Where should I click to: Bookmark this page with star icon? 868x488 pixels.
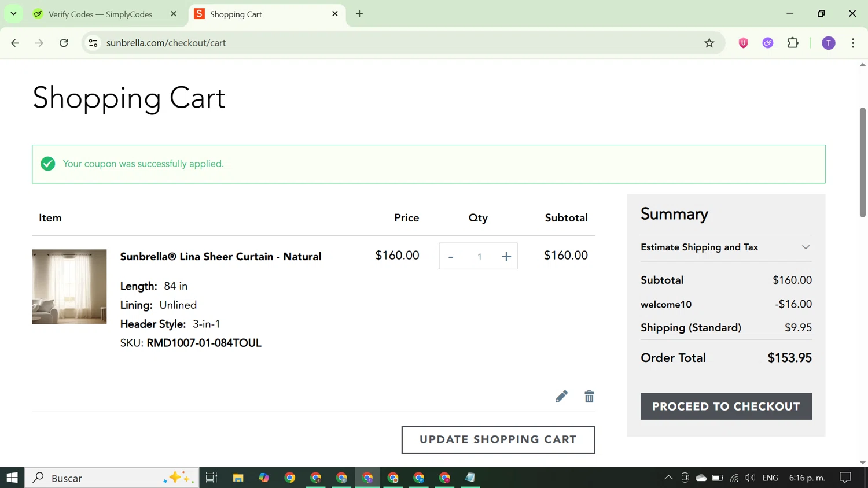[709, 43]
